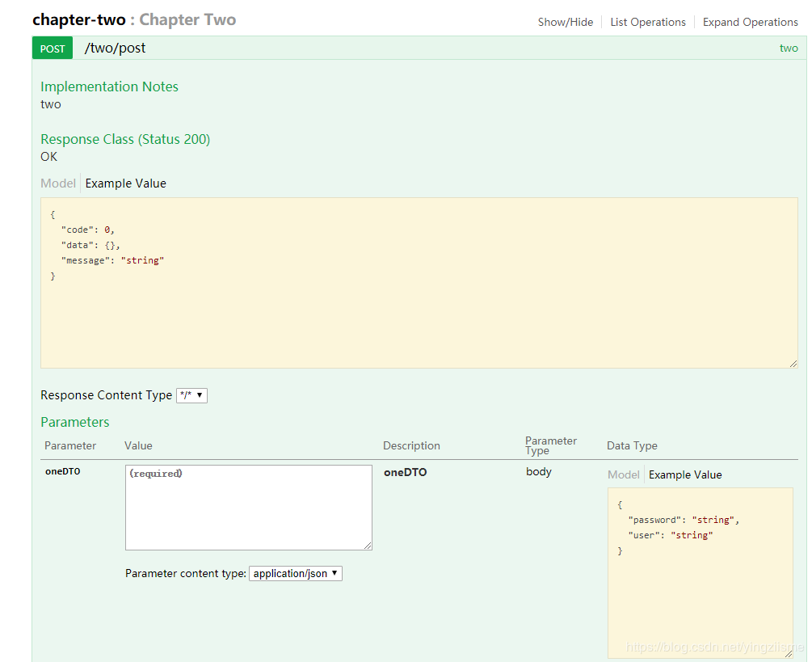Click the "code": 0 line
The image size is (812, 662).
[87, 230]
